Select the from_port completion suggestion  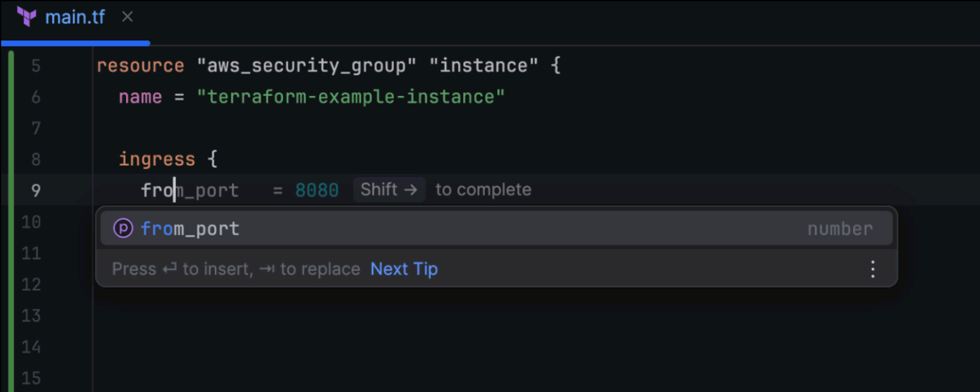pyautogui.click(x=190, y=229)
